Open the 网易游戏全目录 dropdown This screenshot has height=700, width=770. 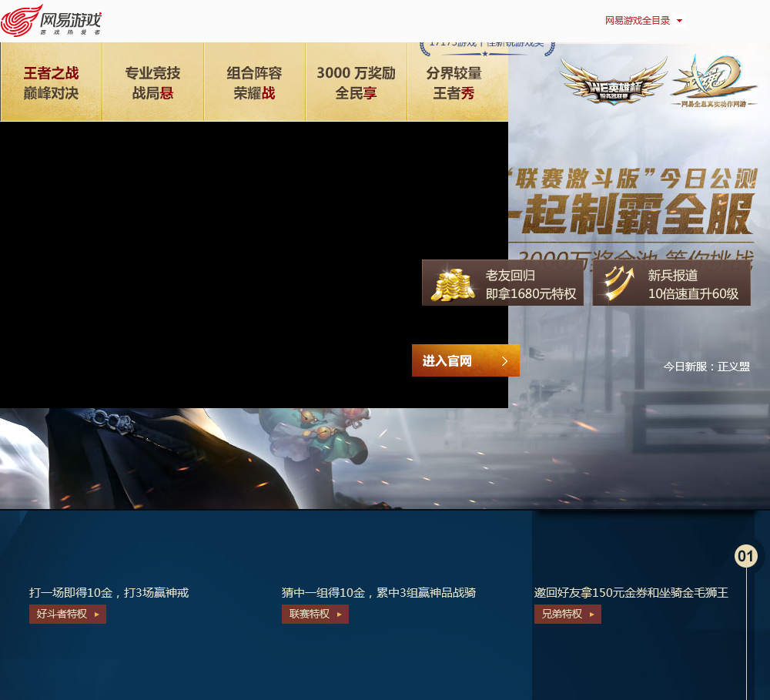point(643,21)
